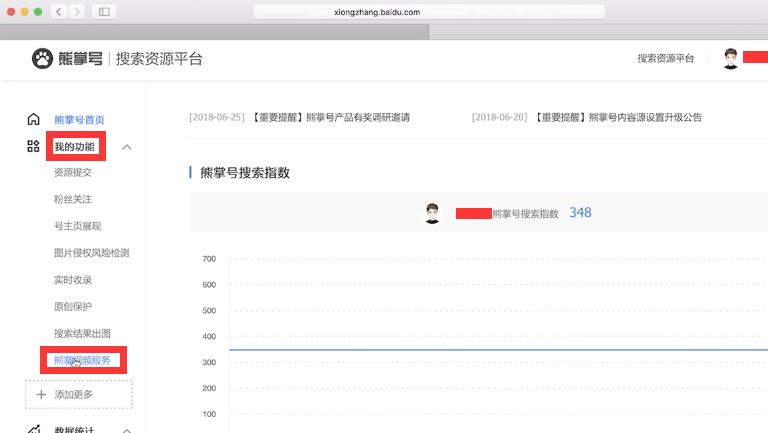Open 号主页展现 menu item
The width and height of the screenshot is (768, 433).
77,226
